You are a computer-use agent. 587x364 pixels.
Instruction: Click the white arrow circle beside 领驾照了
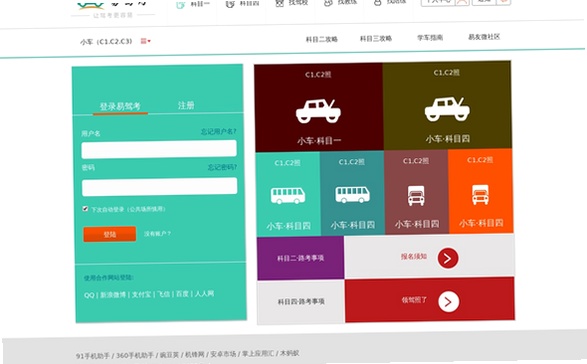448,301
